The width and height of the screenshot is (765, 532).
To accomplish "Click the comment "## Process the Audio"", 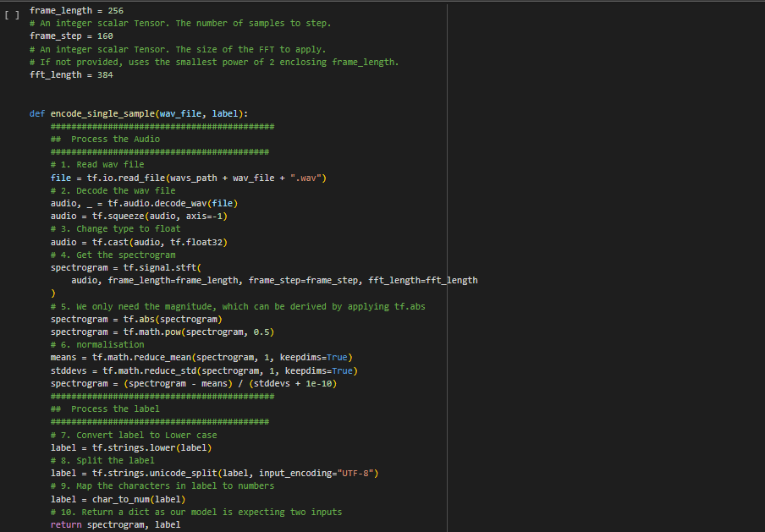I will 106,139.
